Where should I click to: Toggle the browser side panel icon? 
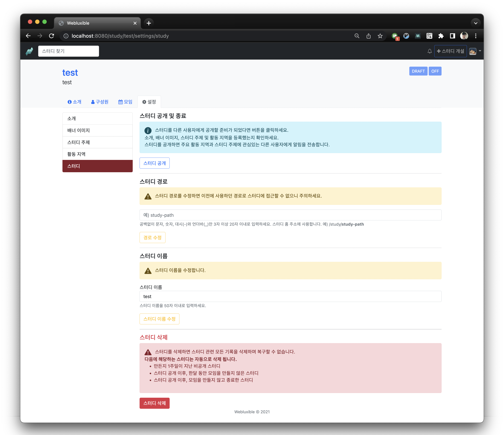pyautogui.click(x=452, y=36)
